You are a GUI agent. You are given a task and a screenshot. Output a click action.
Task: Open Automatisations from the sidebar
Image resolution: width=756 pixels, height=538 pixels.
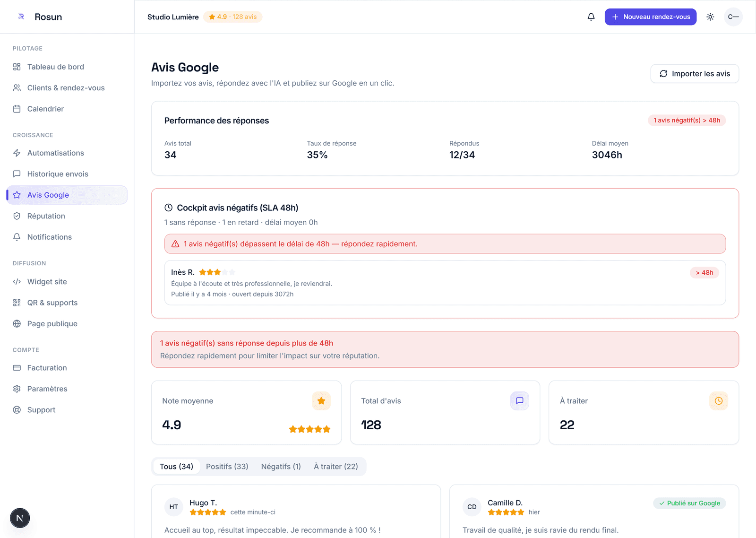coord(67,153)
